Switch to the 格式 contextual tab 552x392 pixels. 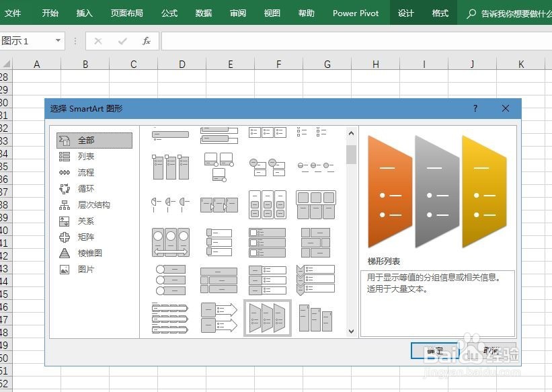pos(440,13)
